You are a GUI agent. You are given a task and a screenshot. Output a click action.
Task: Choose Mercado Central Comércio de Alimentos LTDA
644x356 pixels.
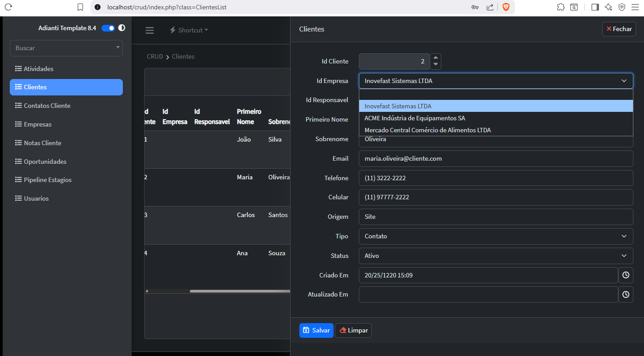tap(496, 130)
